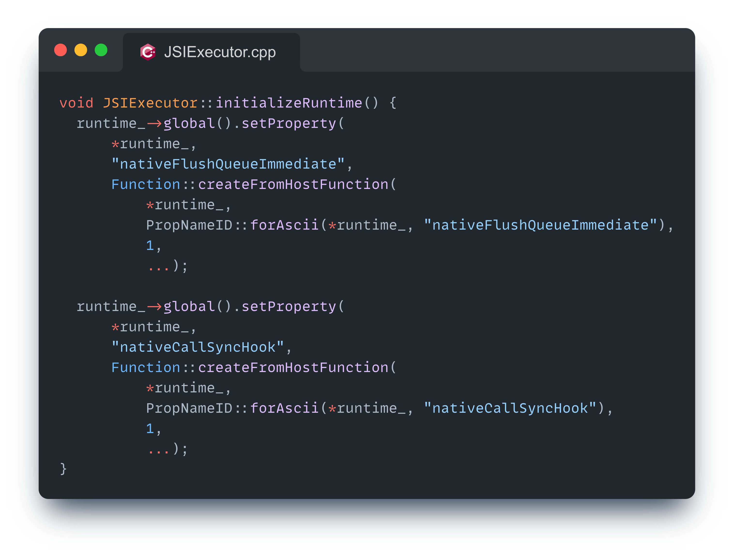
Task: Click the last numeric argument 1
Action: (150, 429)
